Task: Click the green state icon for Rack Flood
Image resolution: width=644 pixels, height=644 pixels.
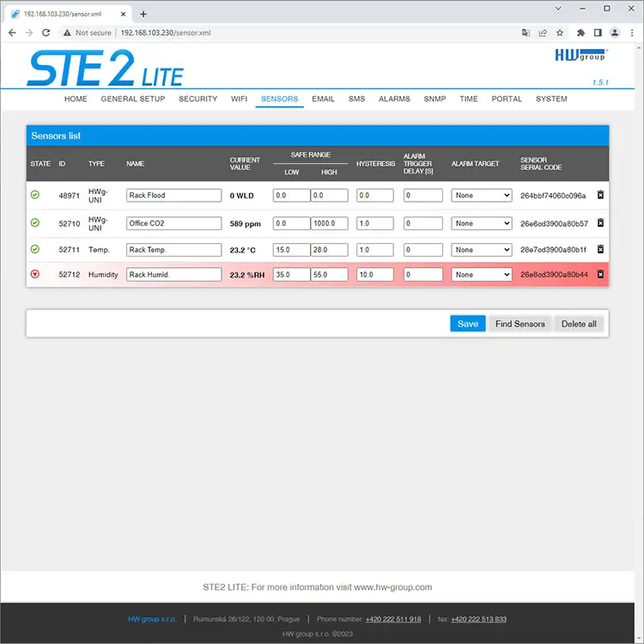Action: 35,196
